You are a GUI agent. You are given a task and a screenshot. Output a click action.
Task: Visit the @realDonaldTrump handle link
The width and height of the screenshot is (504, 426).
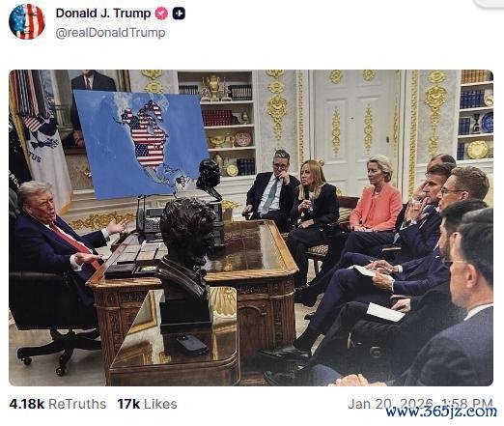point(110,33)
